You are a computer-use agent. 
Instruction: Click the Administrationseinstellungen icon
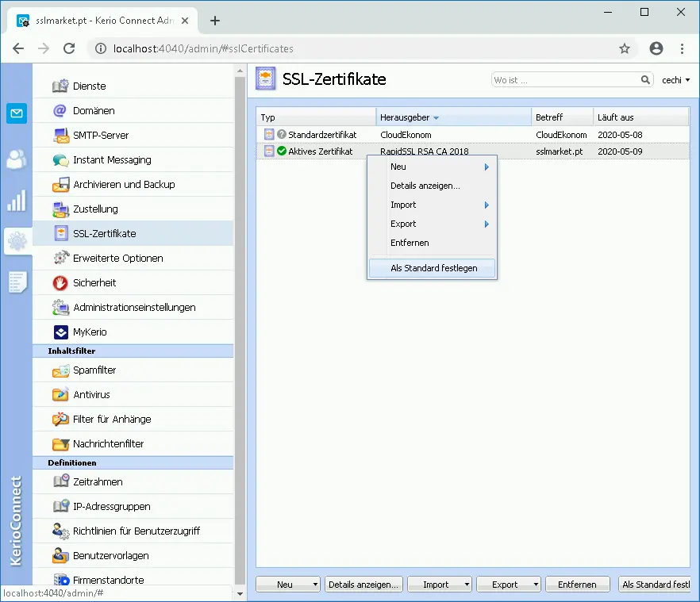click(60, 308)
